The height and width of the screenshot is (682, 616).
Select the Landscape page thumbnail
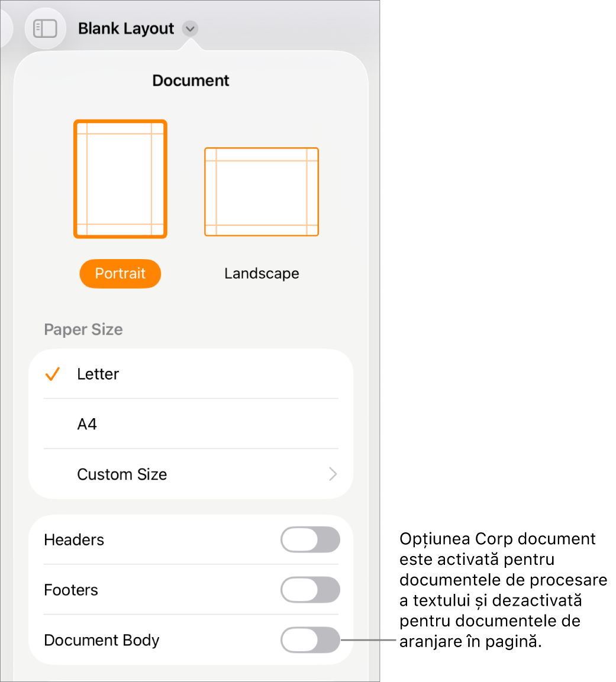[x=262, y=192]
